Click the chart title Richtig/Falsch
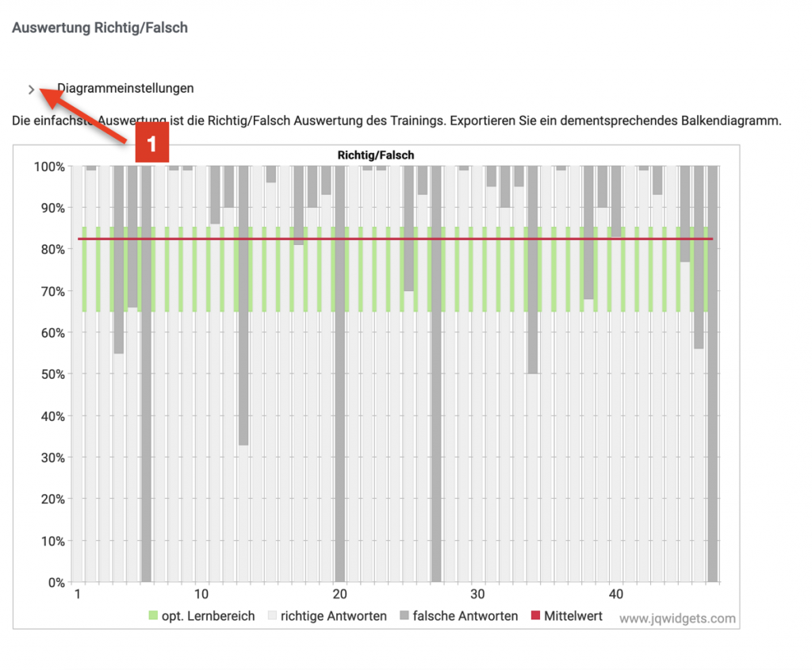 [376, 155]
